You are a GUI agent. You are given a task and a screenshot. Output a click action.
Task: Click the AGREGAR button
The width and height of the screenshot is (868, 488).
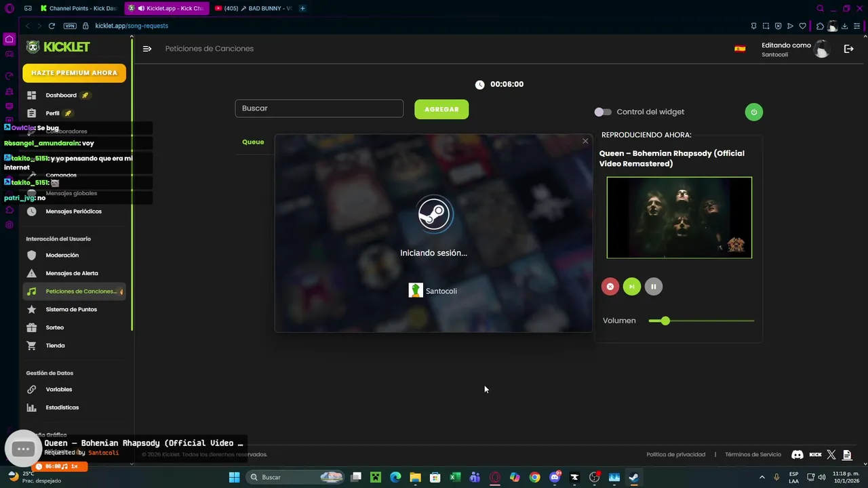441,109
